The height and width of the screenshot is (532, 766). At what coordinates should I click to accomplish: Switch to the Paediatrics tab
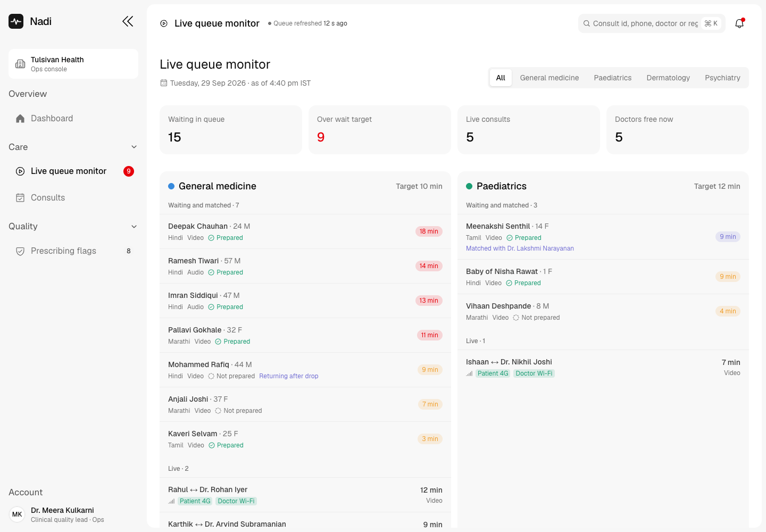pyautogui.click(x=613, y=78)
